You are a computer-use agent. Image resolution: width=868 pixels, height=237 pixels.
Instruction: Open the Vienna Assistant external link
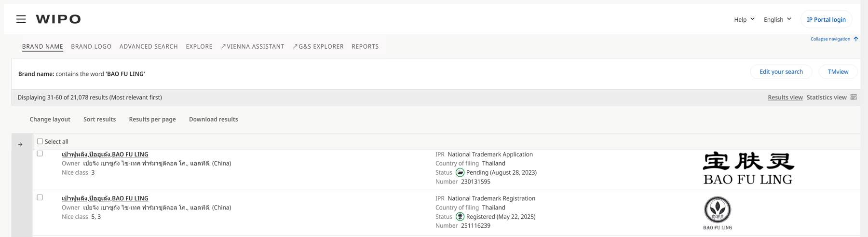click(x=253, y=46)
